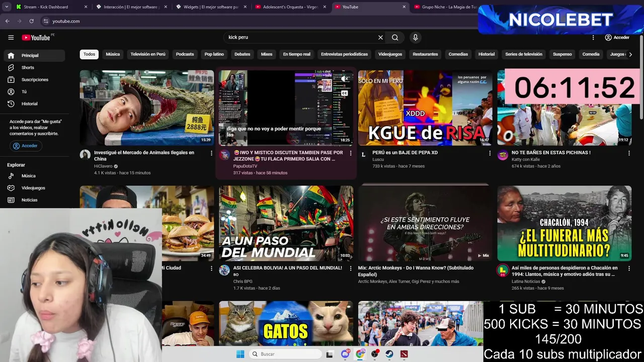644x362 pixels.
Task: Select the Comedias filter chip
Action: click(x=458, y=54)
